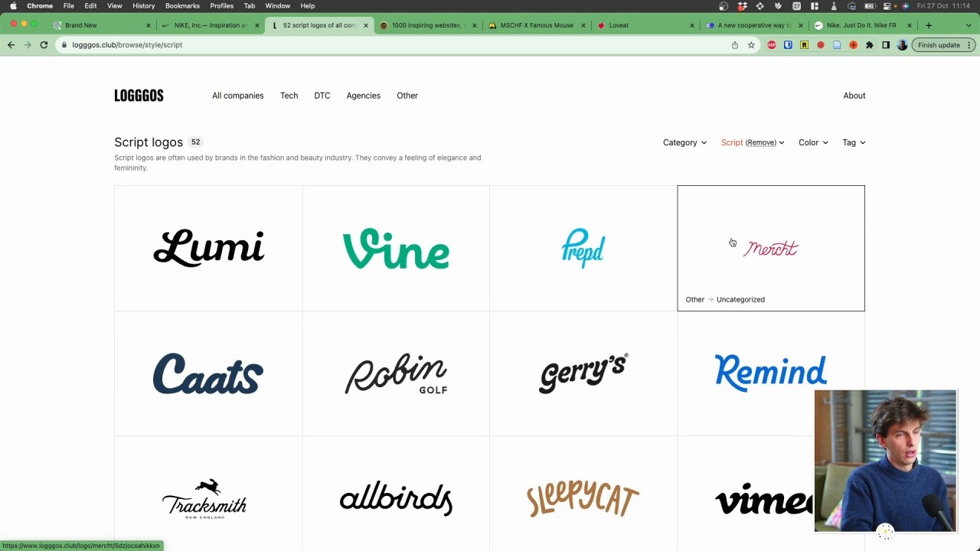
Task: Open the Apple menu
Action: pyautogui.click(x=13, y=6)
